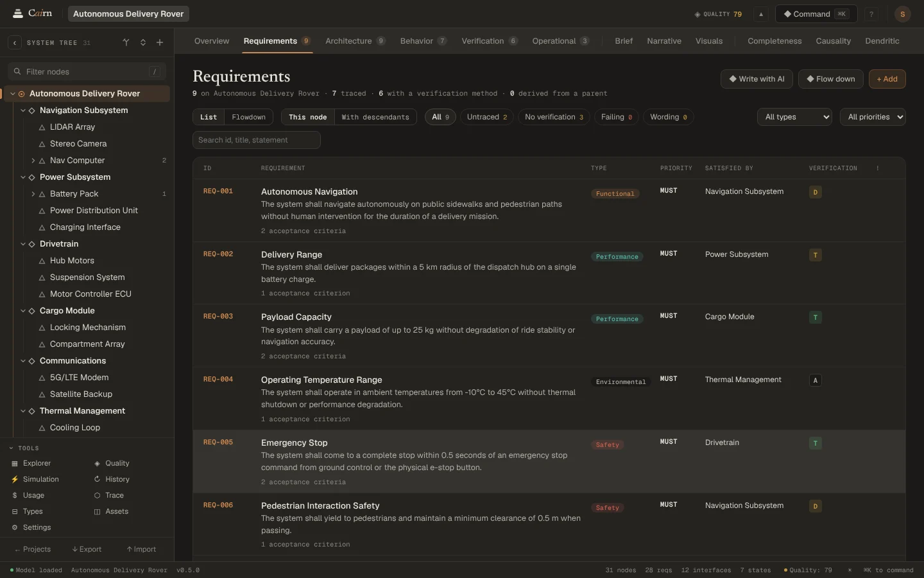924x578 pixels.
Task: Switch to the Architecture tab
Action: coord(355,41)
